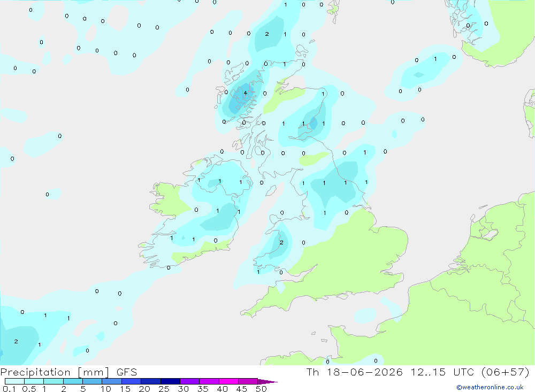Click the '50' legend scale label
The image size is (535, 392).
[x=261, y=389]
